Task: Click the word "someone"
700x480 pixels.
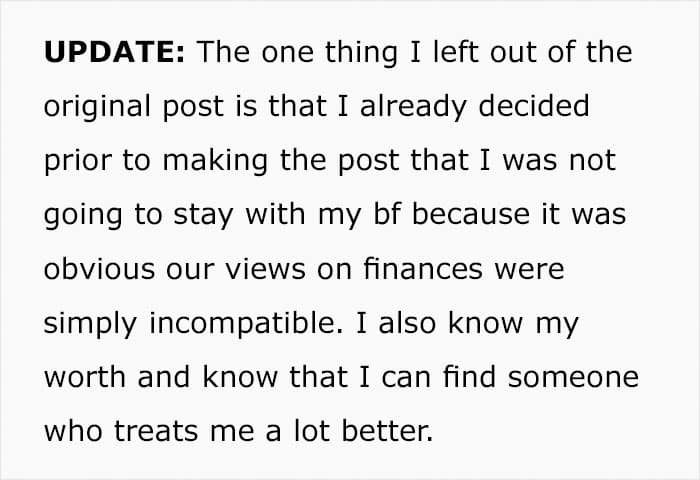Action: (573, 378)
